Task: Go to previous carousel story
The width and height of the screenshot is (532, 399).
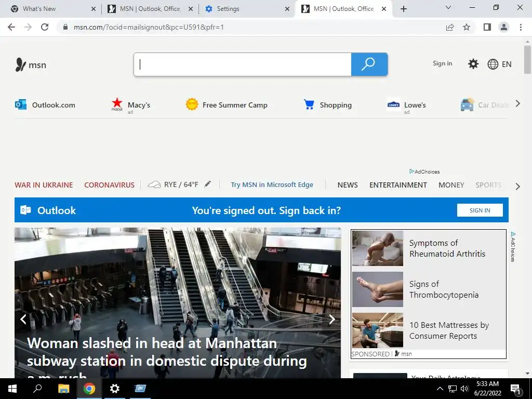Action: coord(23,319)
